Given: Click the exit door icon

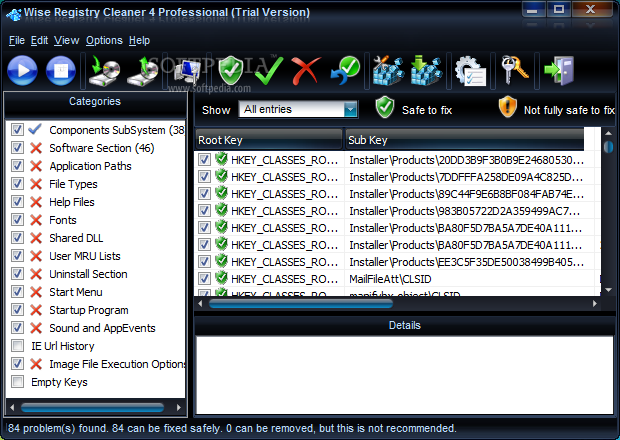Looking at the screenshot, I should point(559,71).
